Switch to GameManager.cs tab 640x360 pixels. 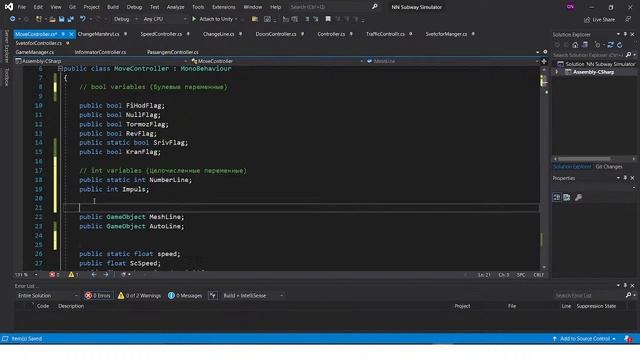click(x=35, y=52)
